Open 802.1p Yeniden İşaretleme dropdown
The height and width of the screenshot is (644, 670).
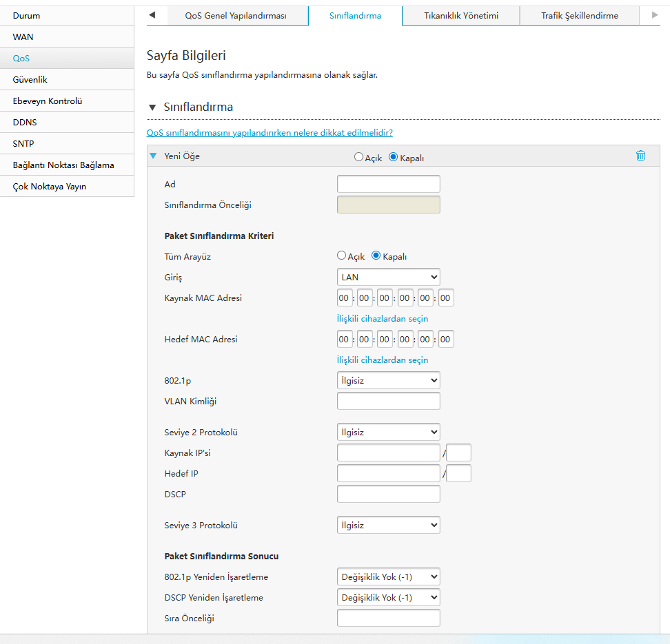(x=388, y=577)
